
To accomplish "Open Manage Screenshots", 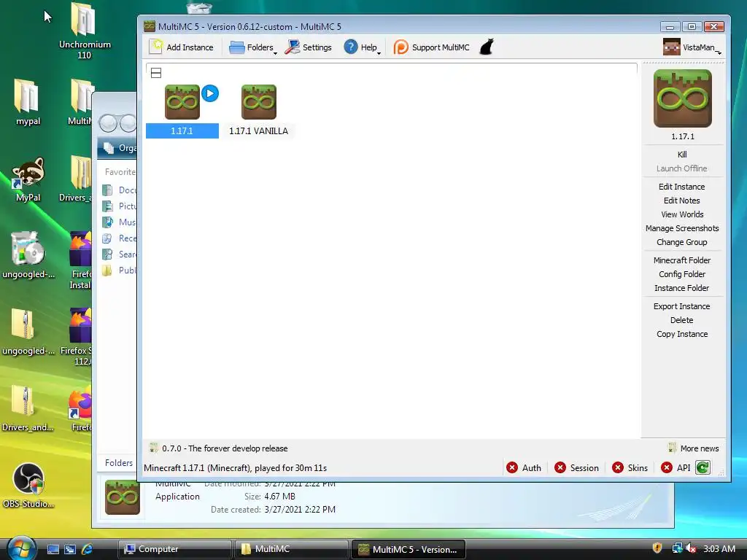I will point(682,228).
